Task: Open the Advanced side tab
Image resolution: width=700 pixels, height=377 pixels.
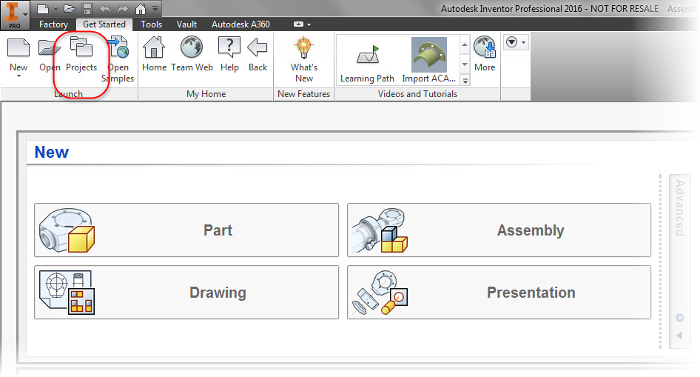Action: [679, 208]
